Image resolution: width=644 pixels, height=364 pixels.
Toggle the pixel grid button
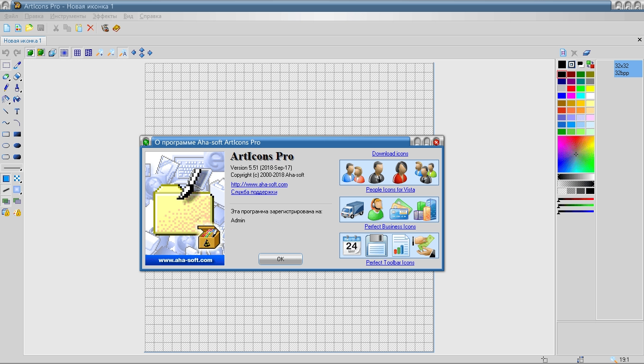(x=77, y=53)
